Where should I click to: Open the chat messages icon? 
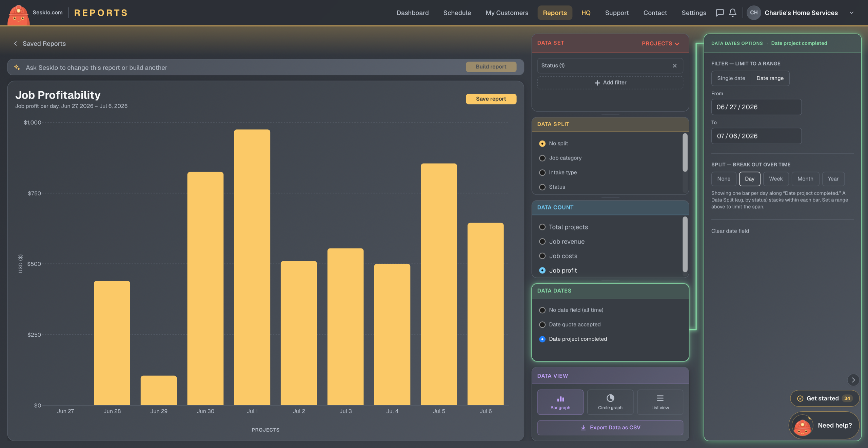click(719, 13)
